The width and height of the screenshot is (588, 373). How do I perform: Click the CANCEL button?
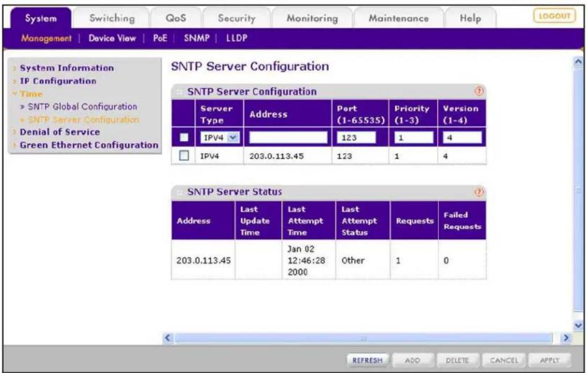click(x=504, y=360)
